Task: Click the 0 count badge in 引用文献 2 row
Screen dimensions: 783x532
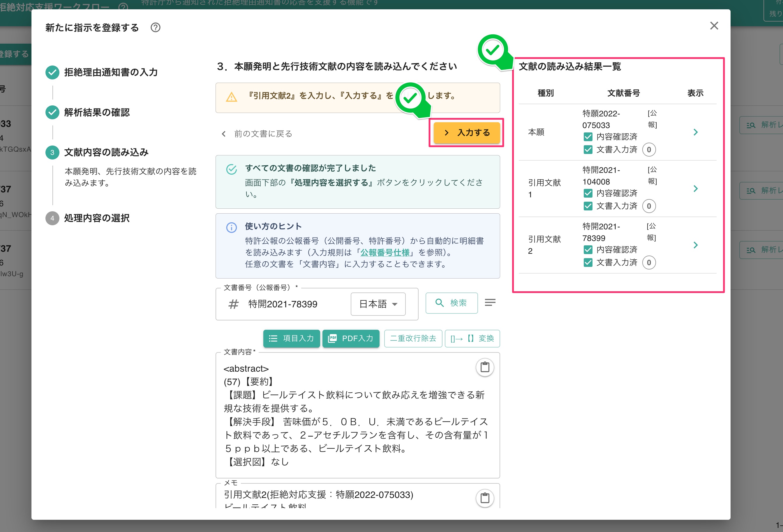Action: click(649, 262)
